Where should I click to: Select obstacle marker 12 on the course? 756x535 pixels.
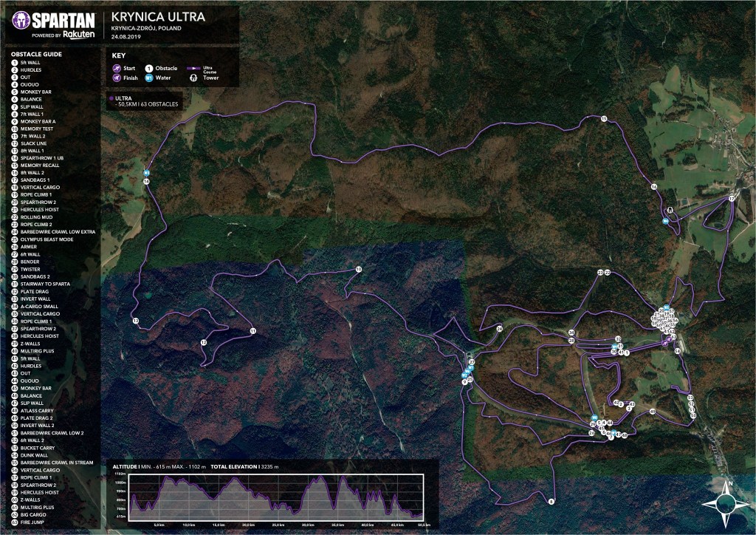pos(203,342)
